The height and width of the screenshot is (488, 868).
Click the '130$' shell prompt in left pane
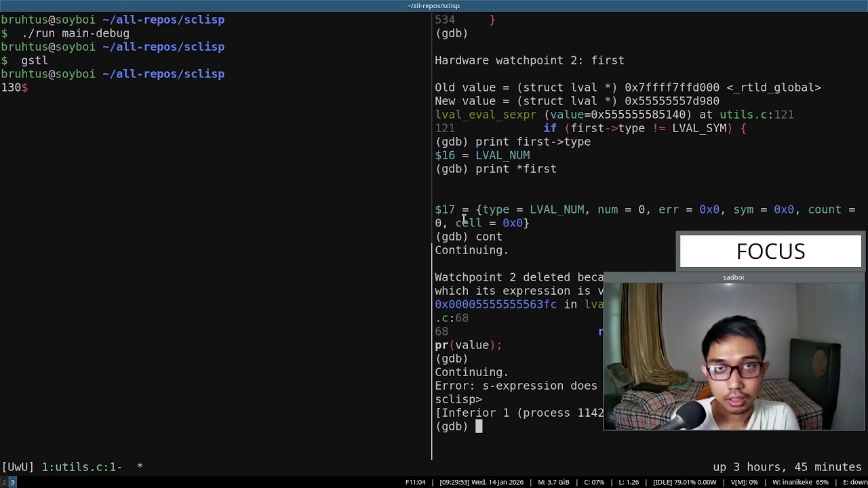coord(14,87)
